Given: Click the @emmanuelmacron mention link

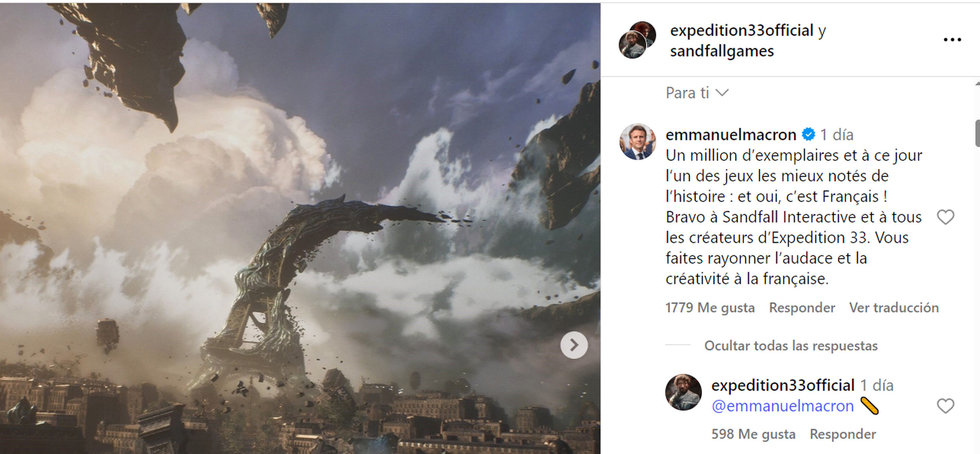Looking at the screenshot, I should (782, 406).
